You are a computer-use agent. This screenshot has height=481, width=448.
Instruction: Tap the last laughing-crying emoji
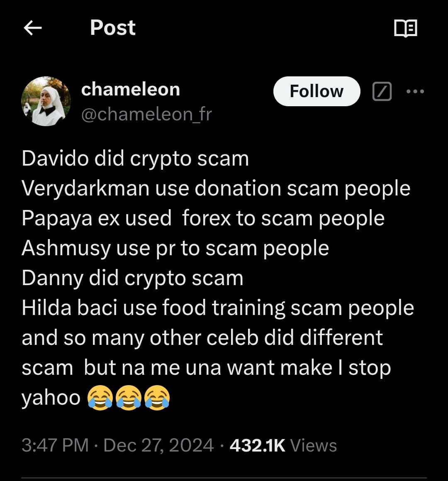pyautogui.click(x=157, y=398)
